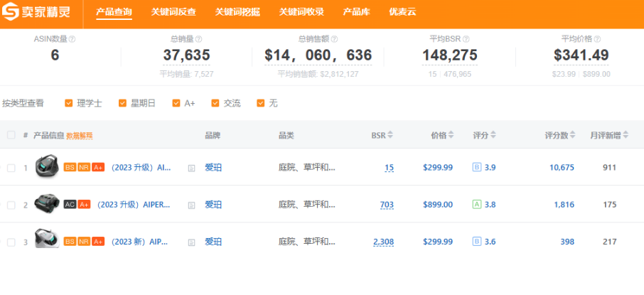Image resolution: width=644 pixels, height=295 pixels.
Task: Click detail icon in first product row
Action: coord(191,168)
